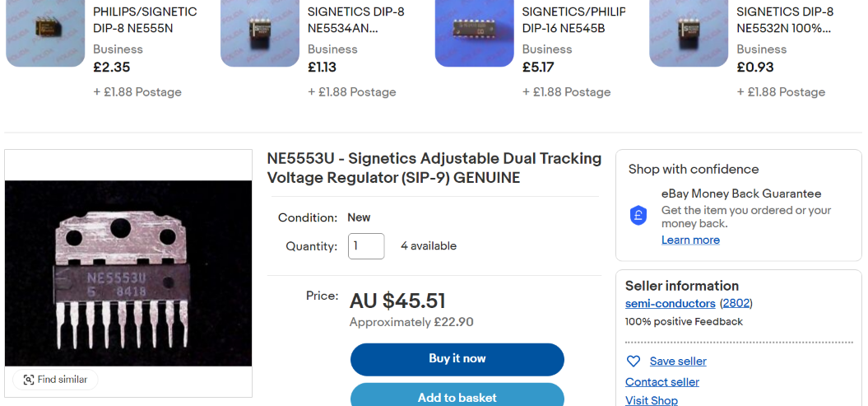This screenshot has width=868, height=406.
Task: Click the Save seller heart icon
Action: (634, 362)
